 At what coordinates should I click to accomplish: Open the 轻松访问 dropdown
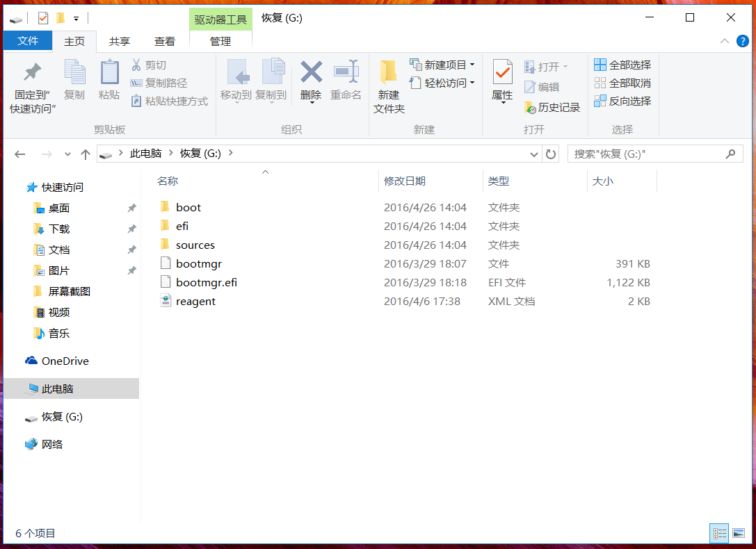pos(472,82)
